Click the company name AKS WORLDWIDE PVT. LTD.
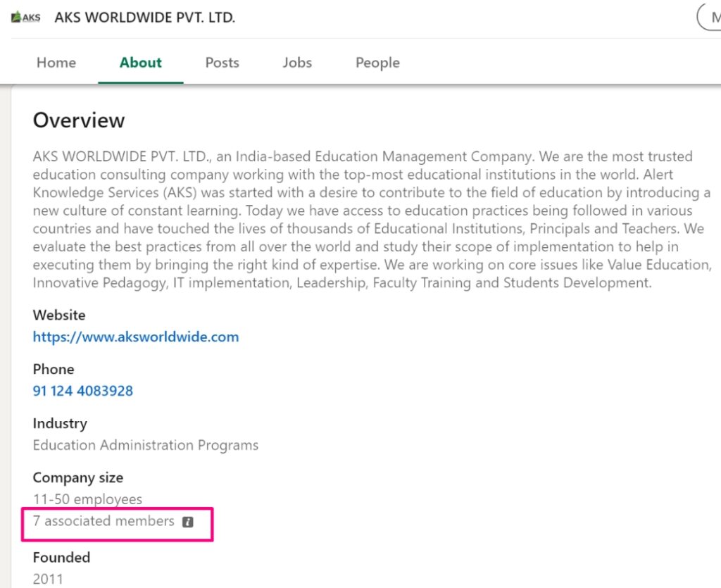 coord(145,17)
